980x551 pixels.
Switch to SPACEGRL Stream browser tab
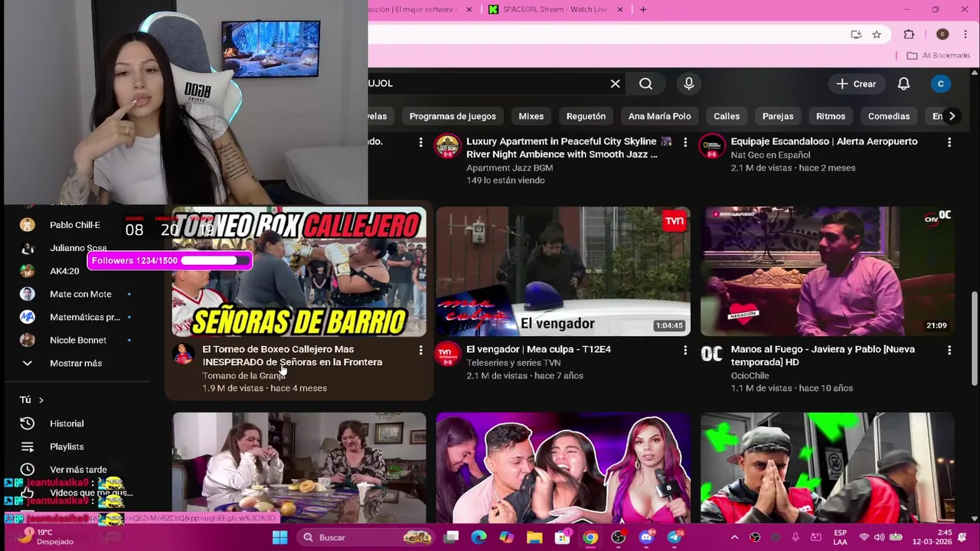(555, 9)
